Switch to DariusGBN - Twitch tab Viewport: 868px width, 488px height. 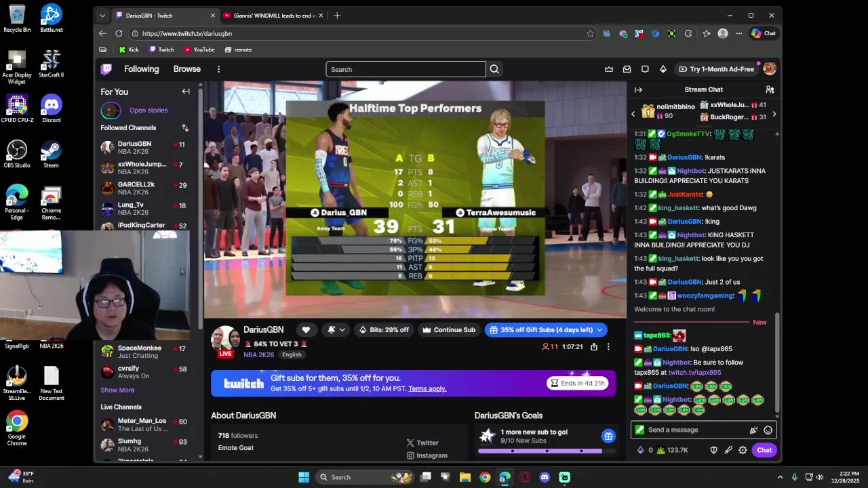click(x=165, y=16)
